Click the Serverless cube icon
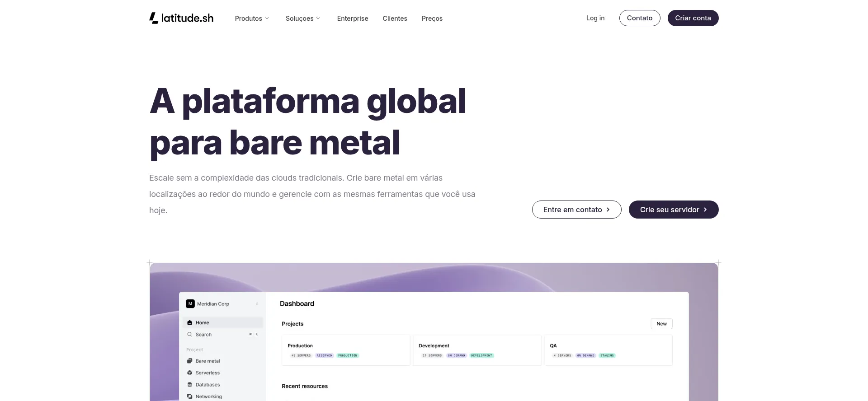868x401 pixels. tap(190, 373)
